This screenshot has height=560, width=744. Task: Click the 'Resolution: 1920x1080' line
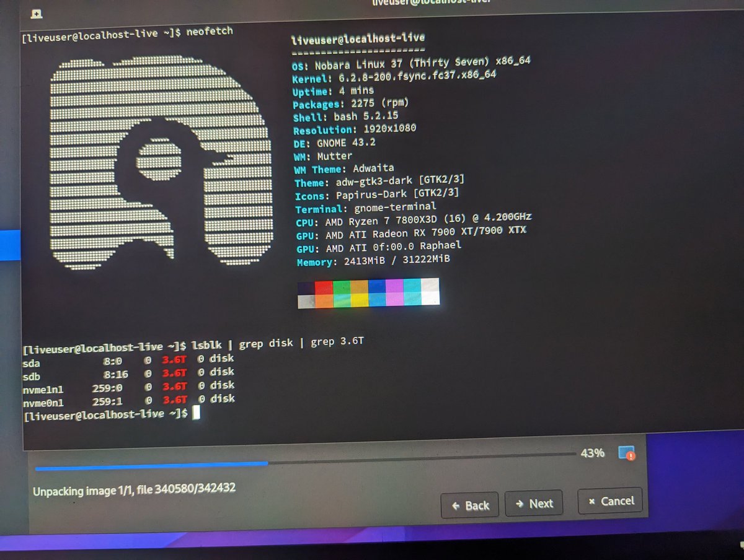pos(355,129)
